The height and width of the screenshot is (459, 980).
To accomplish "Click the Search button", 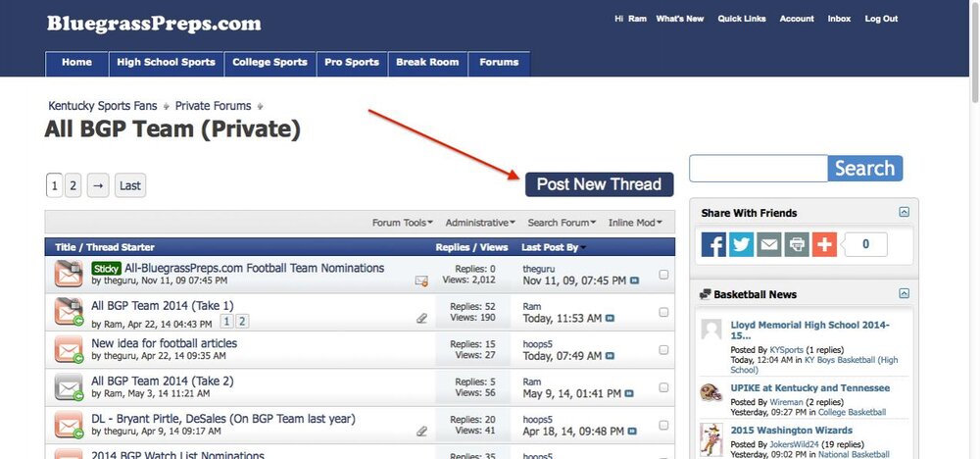I will (865, 169).
